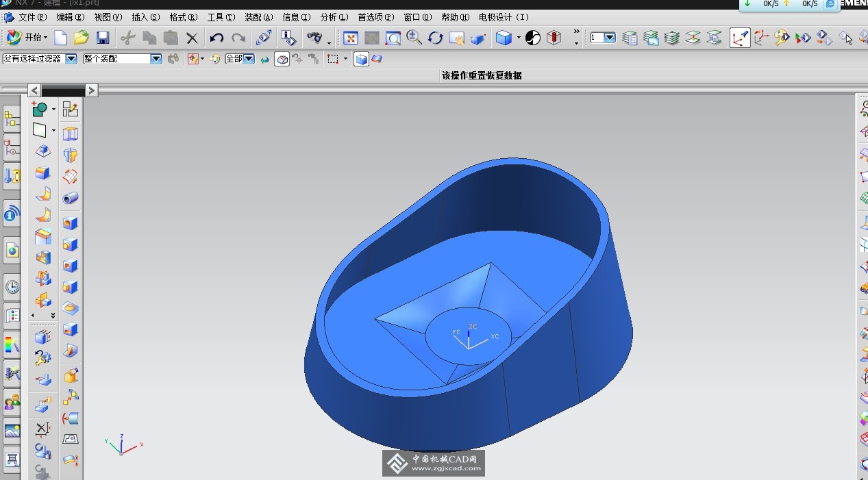Image resolution: width=868 pixels, height=480 pixels.
Task: Open the 插入(S) menu
Action: [145, 17]
